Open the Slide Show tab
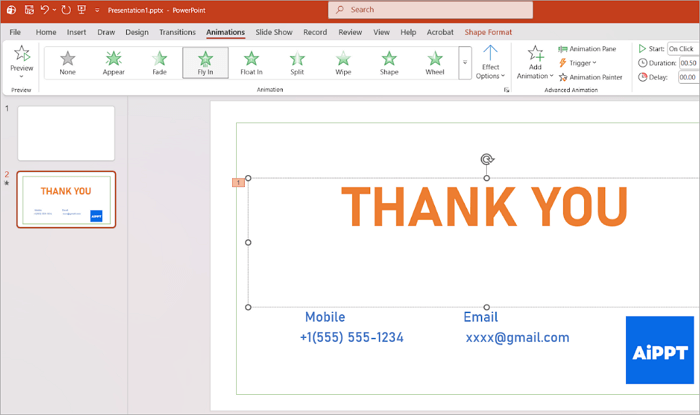 pyautogui.click(x=274, y=32)
